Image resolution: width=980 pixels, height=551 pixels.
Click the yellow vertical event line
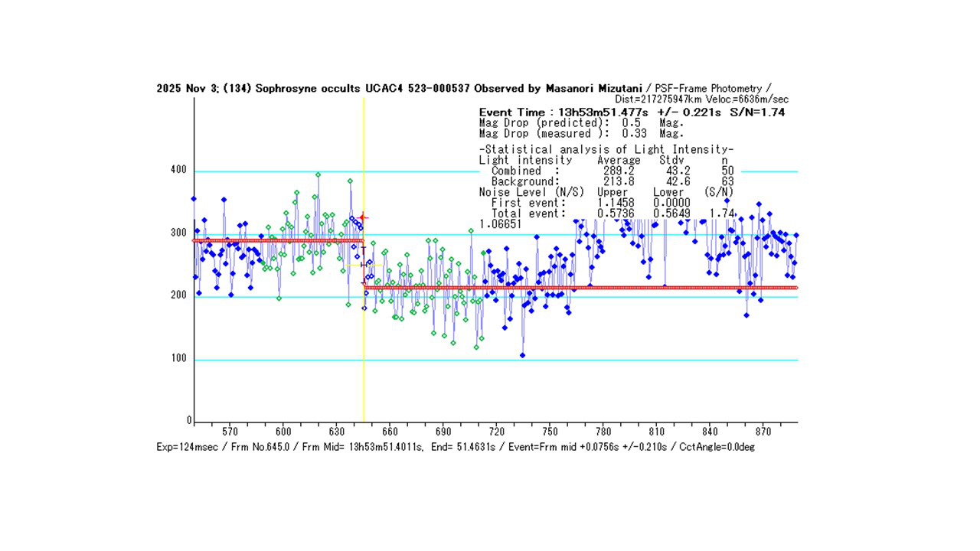coord(364,360)
